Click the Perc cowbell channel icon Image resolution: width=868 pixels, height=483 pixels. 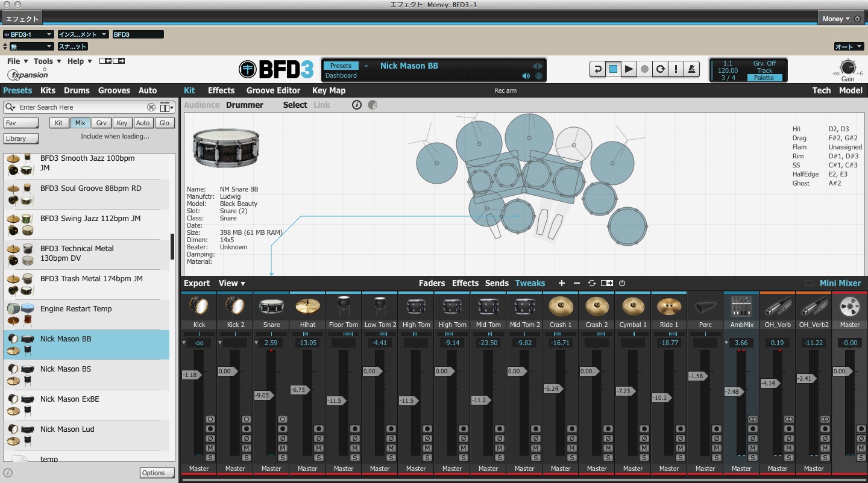click(x=705, y=307)
